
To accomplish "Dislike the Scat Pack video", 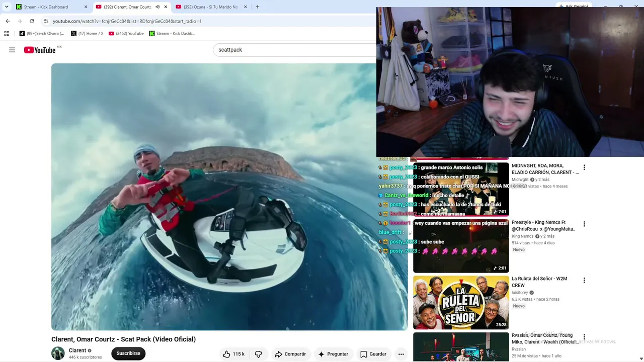I will (259, 354).
